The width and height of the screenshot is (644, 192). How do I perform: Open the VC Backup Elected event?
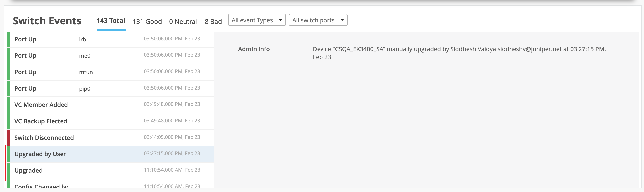click(x=110, y=121)
